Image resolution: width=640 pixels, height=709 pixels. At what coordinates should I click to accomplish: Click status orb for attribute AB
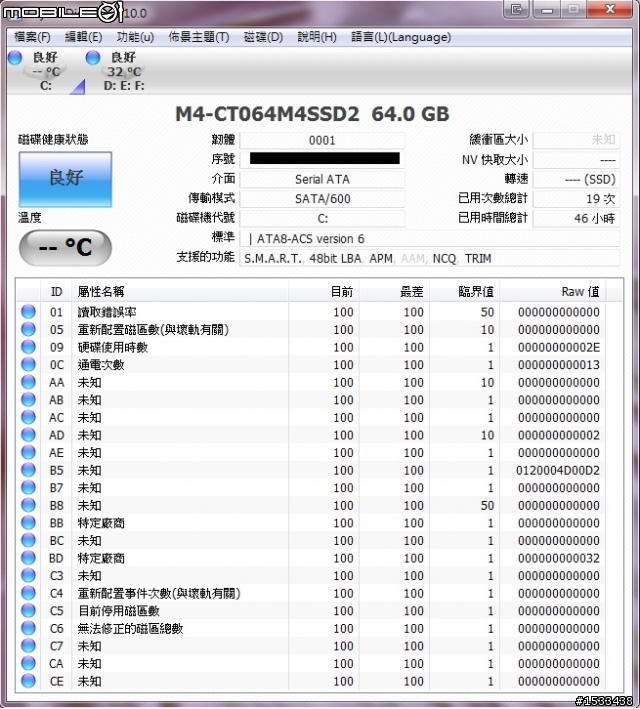click(x=28, y=400)
